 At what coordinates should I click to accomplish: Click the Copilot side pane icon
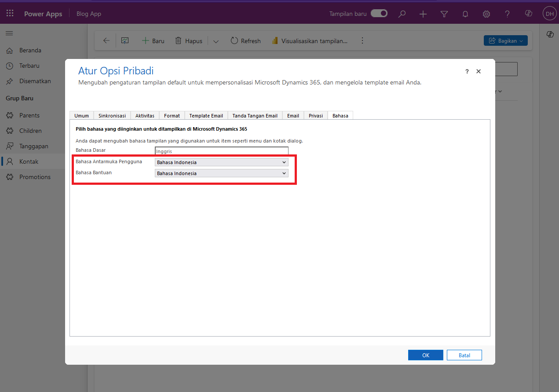pos(550,35)
